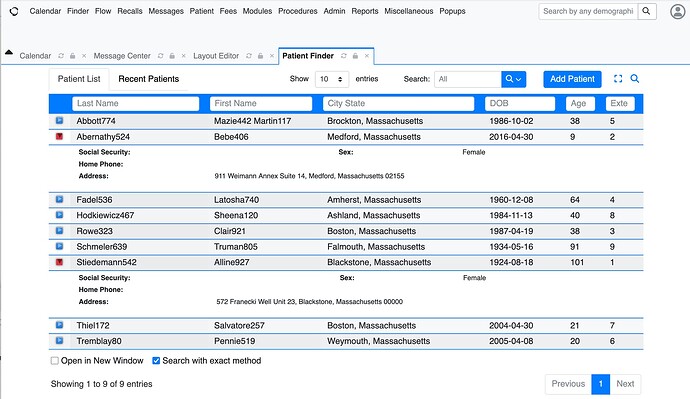
Task: Focus the First Name filter field
Action: pyautogui.click(x=261, y=103)
